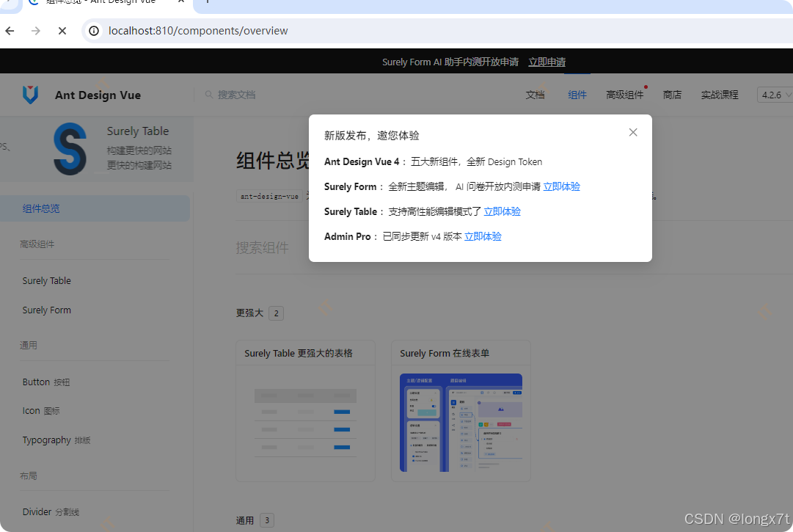Image resolution: width=793 pixels, height=532 pixels.
Task: Click the Ant Design Vue 4 dialog line
Action: pyautogui.click(x=433, y=162)
